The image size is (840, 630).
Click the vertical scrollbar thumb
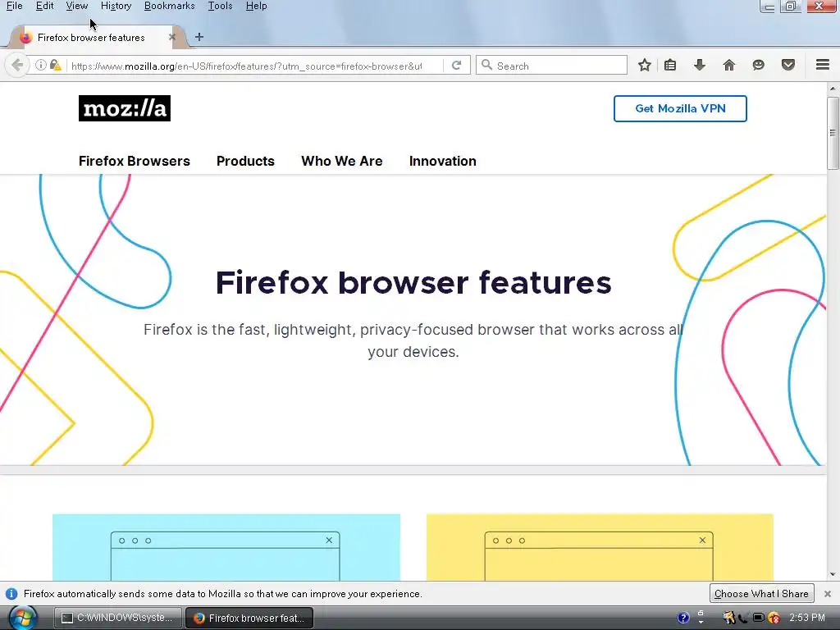point(833,133)
